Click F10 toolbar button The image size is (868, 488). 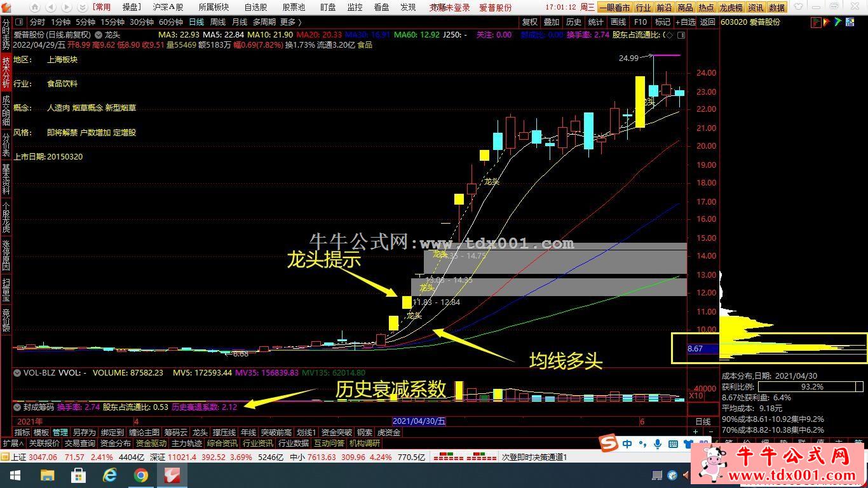640,22
